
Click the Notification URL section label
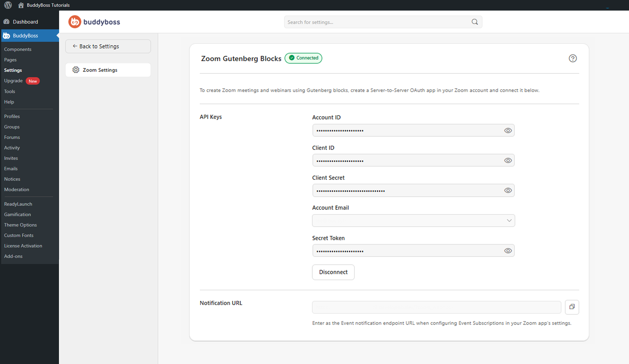(221, 303)
